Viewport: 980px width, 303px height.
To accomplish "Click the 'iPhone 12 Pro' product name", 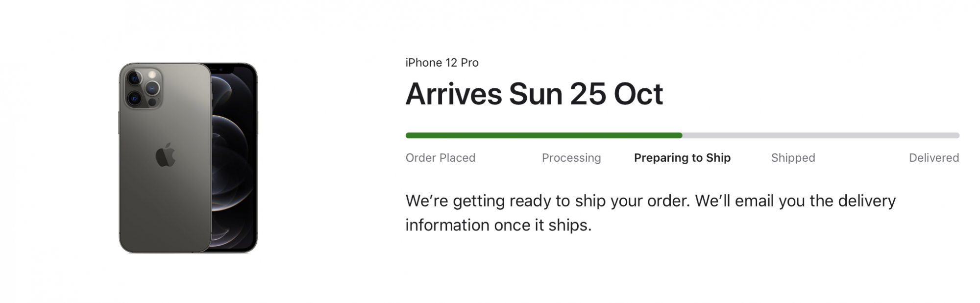I will (441, 63).
